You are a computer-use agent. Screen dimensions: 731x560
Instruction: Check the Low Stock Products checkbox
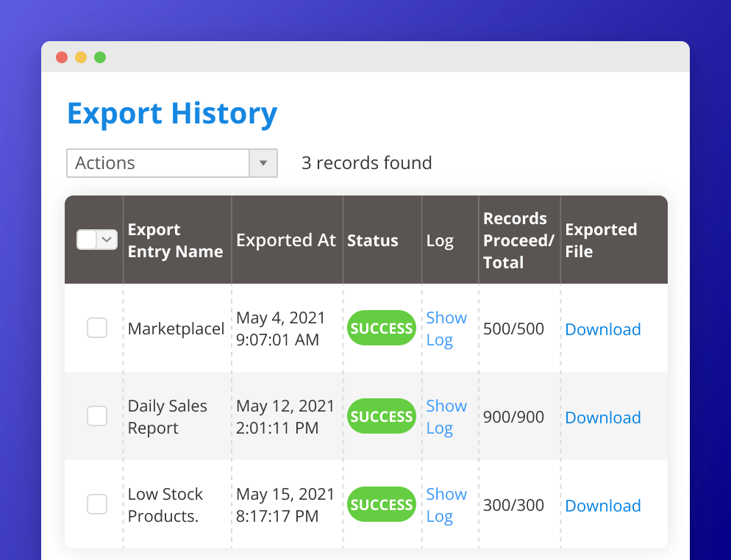click(96, 504)
